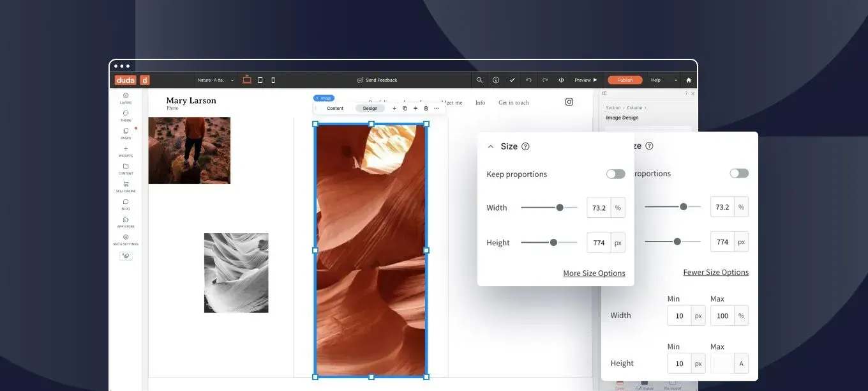Redo the last action

[545, 80]
